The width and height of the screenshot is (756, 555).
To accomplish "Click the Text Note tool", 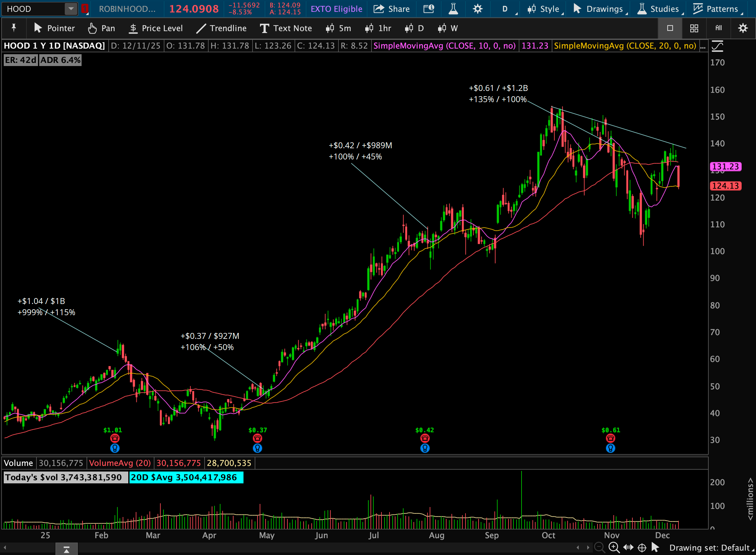I will 286,28.
